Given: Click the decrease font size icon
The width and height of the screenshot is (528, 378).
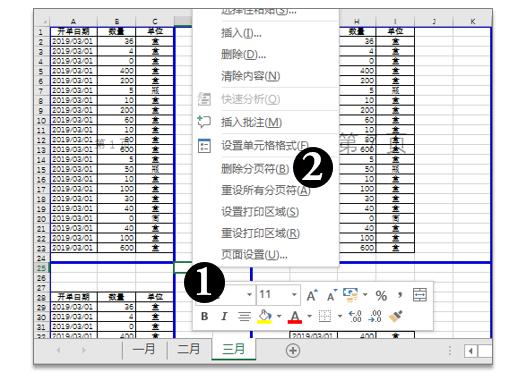Looking at the screenshot, I should click(332, 296).
